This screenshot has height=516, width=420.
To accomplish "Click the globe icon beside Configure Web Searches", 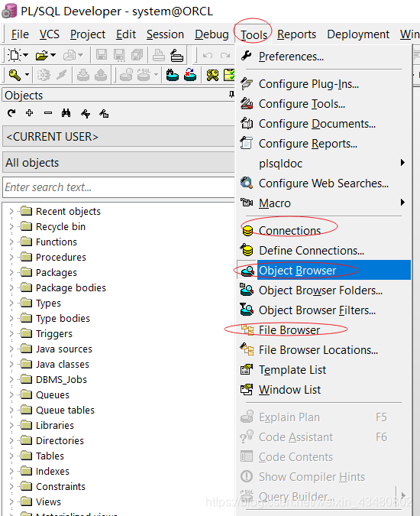I will [247, 183].
